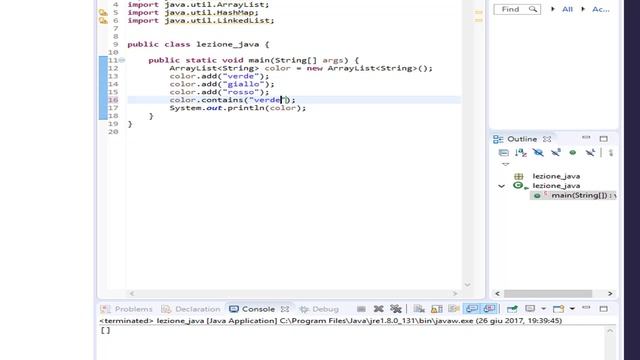640x360 pixels.
Task: Close the Console tab with its X
Action: pyautogui.click(x=285, y=309)
